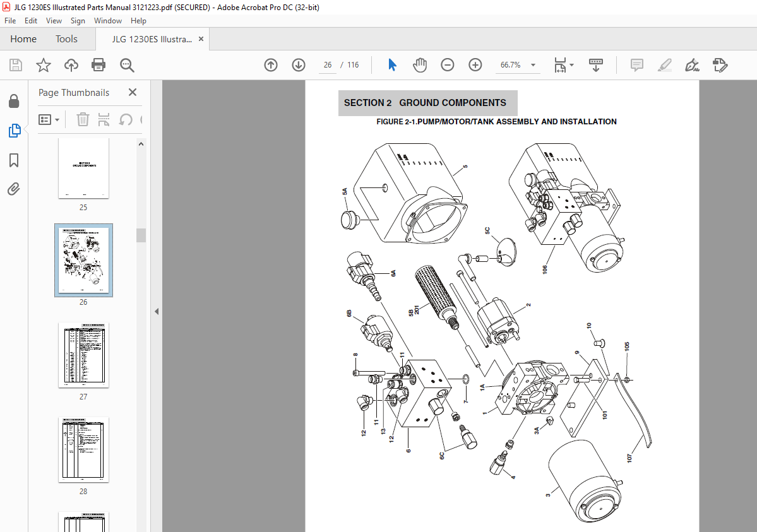
Task: Close the Page Thumbnails panel
Action: coord(133,92)
